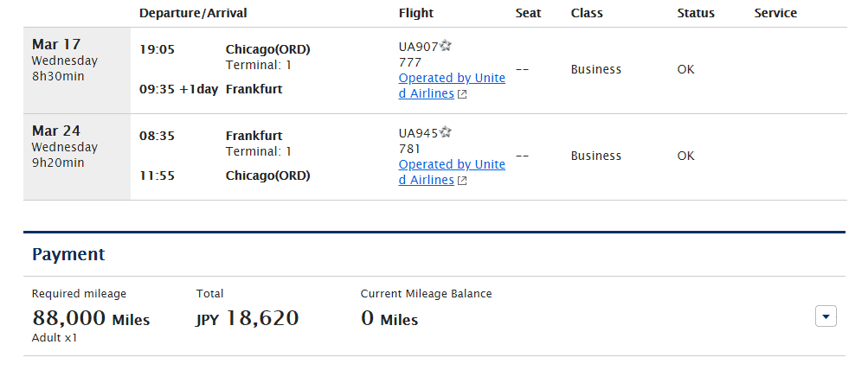Click Star Alliance icon beside UA907
Image resolution: width=868 pixels, height=383 pixels.
[x=446, y=46]
